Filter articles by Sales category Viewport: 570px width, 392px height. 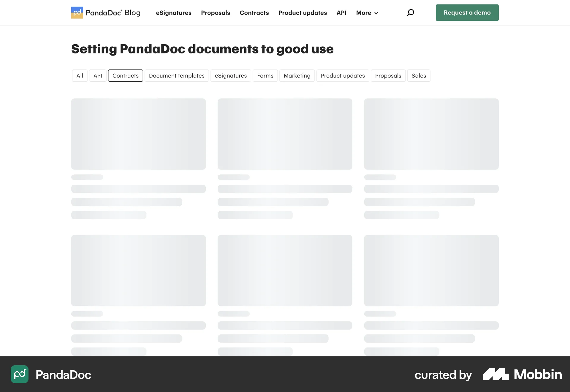[x=419, y=76]
